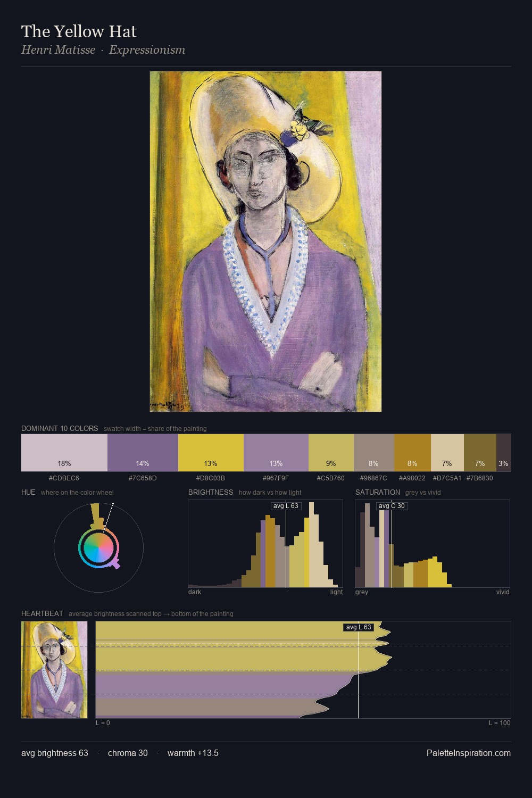Image resolution: width=532 pixels, height=798 pixels.
Task: Choose the #967F9F 13% lavender swatch
Action: pos(276,453)
